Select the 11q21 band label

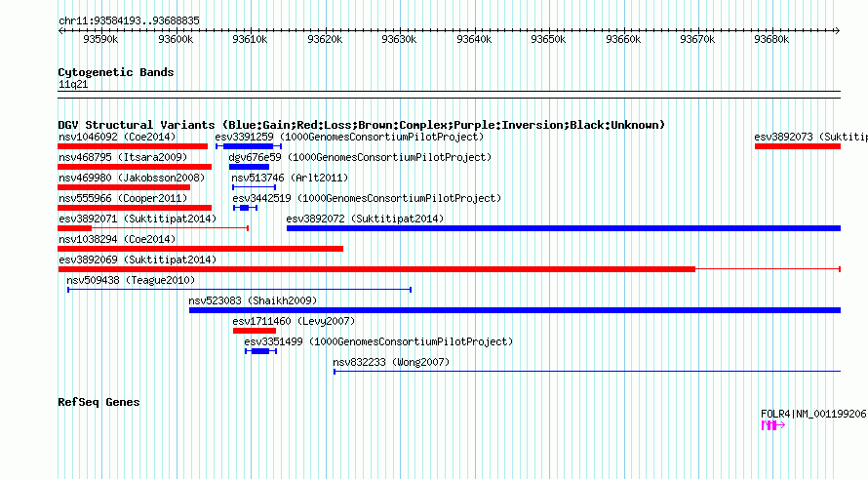click(x=73, y=85)
